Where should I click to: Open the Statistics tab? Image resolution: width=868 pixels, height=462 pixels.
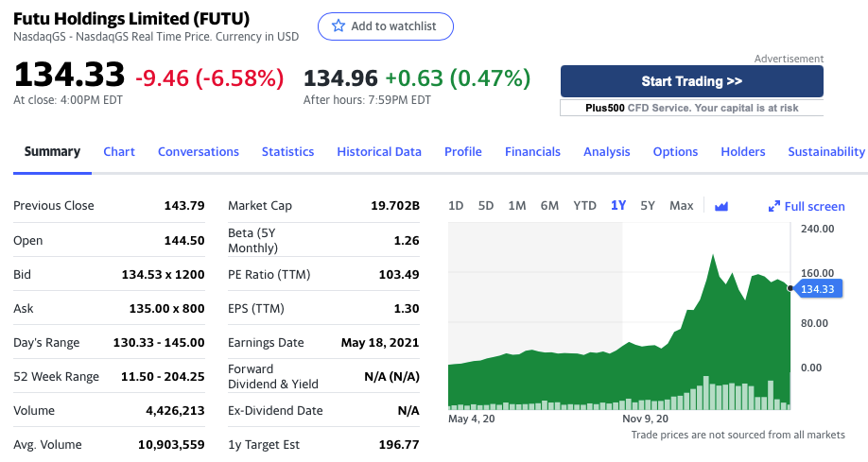point(287,151)
